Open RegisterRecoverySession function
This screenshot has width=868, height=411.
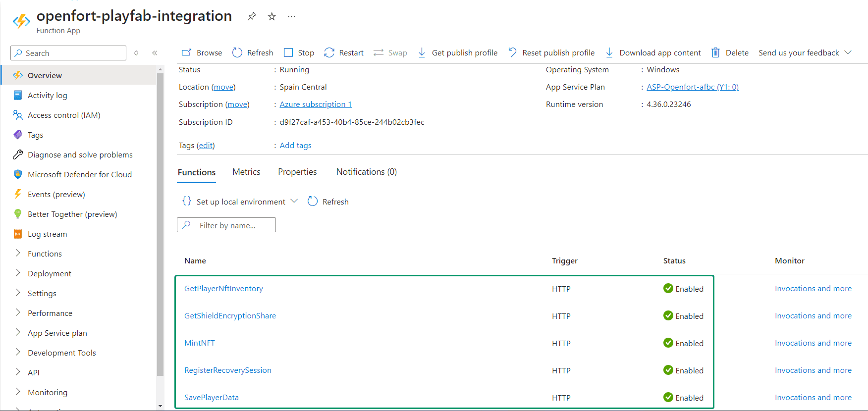[228, 370]
